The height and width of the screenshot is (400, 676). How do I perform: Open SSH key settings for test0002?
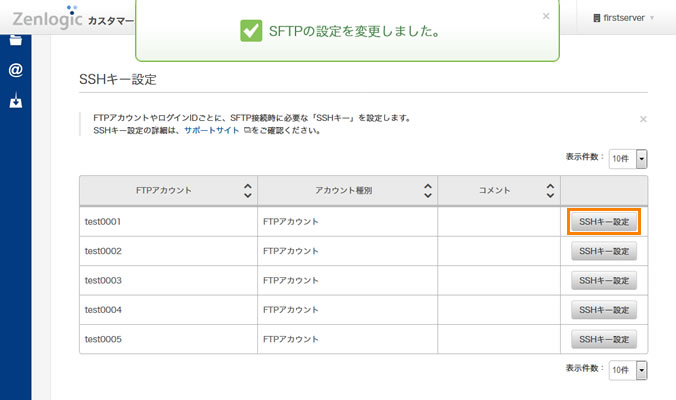[x=604, y=251]
